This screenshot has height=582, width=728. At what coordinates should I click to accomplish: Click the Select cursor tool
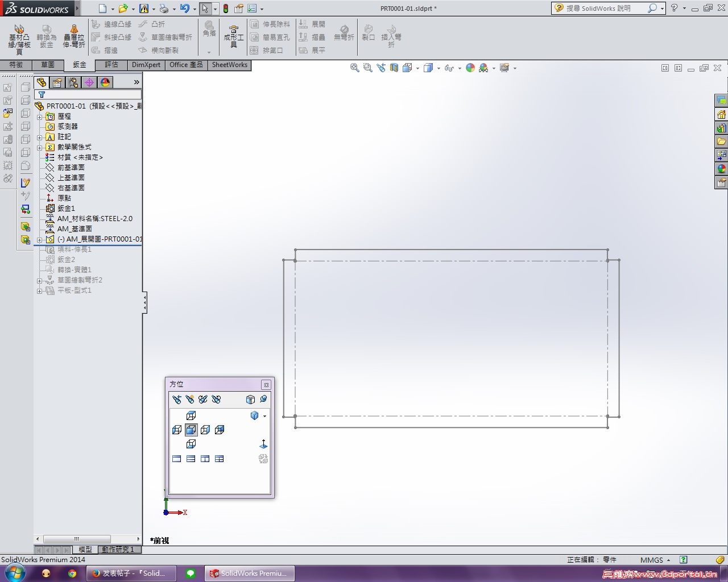click(x=205, y=9)
